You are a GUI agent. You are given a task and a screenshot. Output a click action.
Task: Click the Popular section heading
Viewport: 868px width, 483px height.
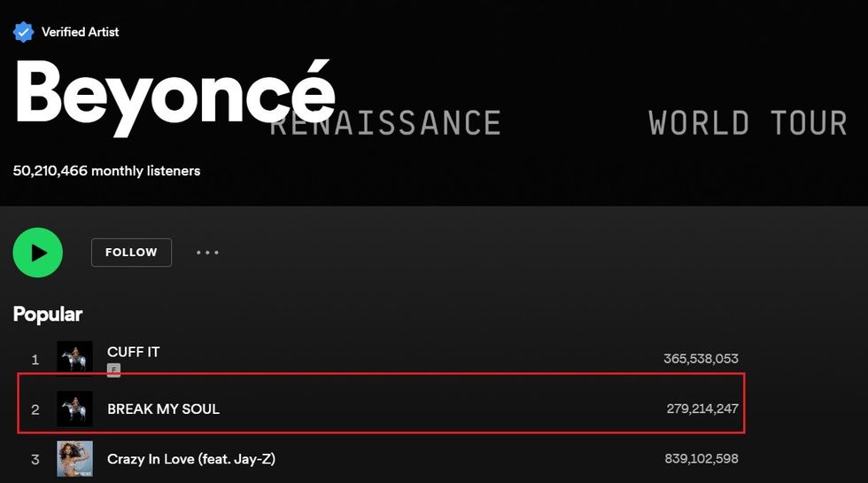pyautogui.click(x=48, y=314)
